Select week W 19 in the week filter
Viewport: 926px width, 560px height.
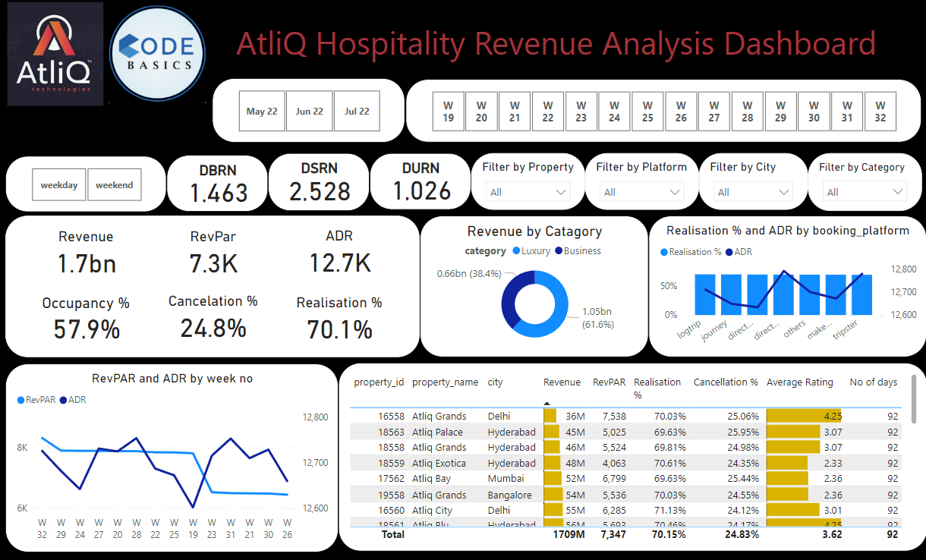(x=448, y=111)
